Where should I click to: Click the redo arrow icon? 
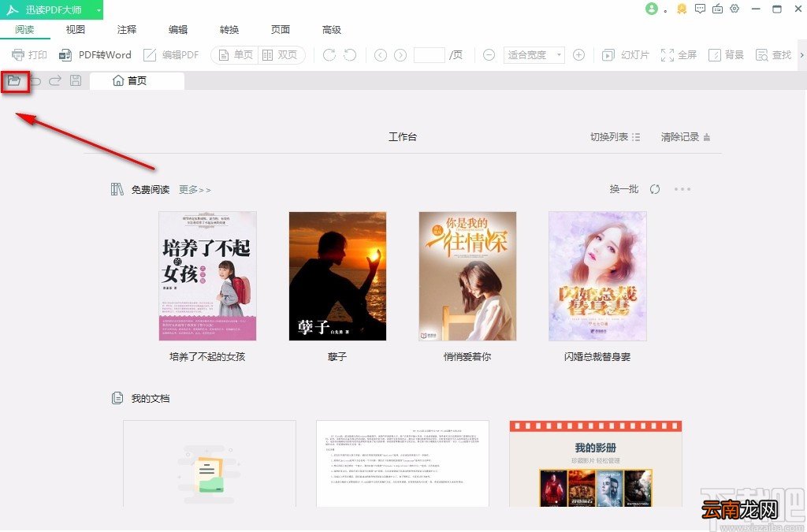click(x=55, y=80)
